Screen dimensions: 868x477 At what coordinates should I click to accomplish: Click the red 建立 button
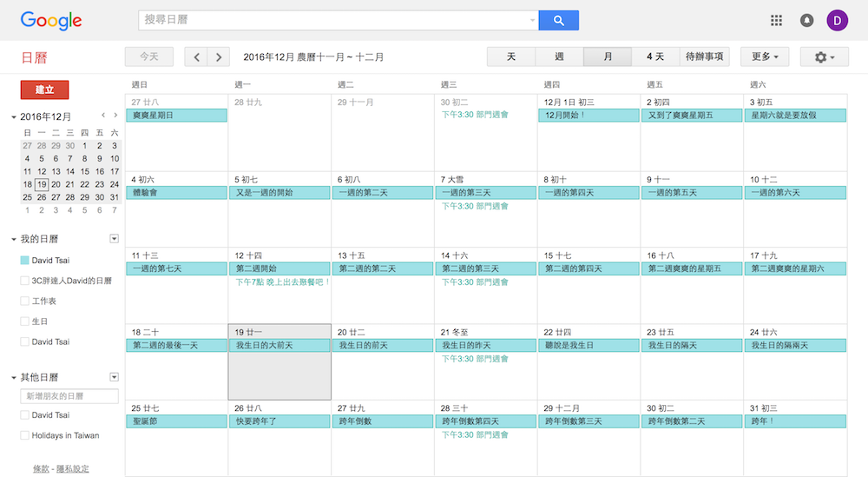pyautogui.click(x=44, y=89)
